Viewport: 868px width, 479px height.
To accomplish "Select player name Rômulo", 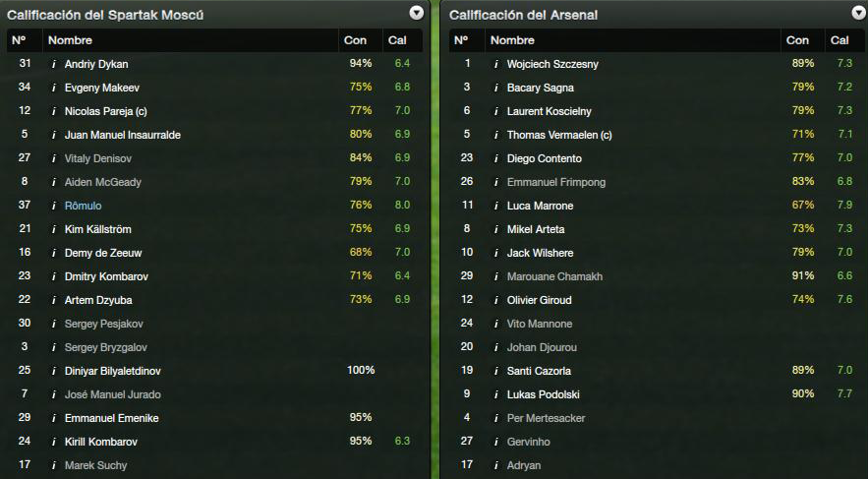I will pyautogui.click(x=83, y=206).
